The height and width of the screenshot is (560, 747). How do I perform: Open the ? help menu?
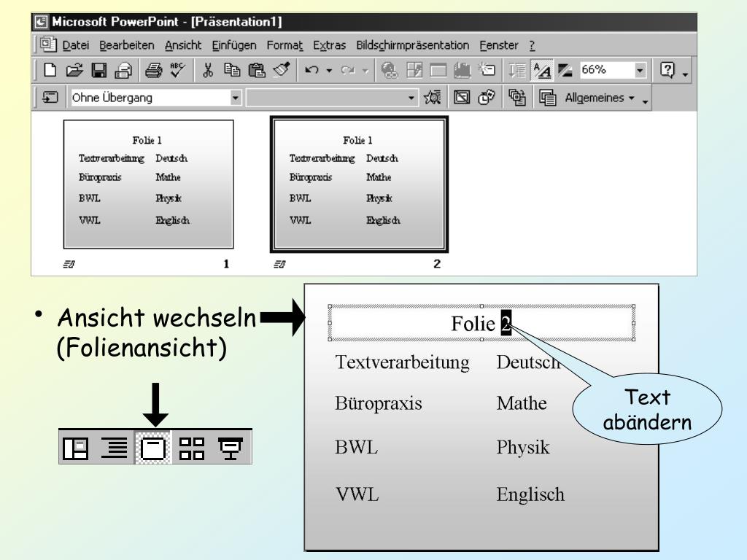pos(532,45)
